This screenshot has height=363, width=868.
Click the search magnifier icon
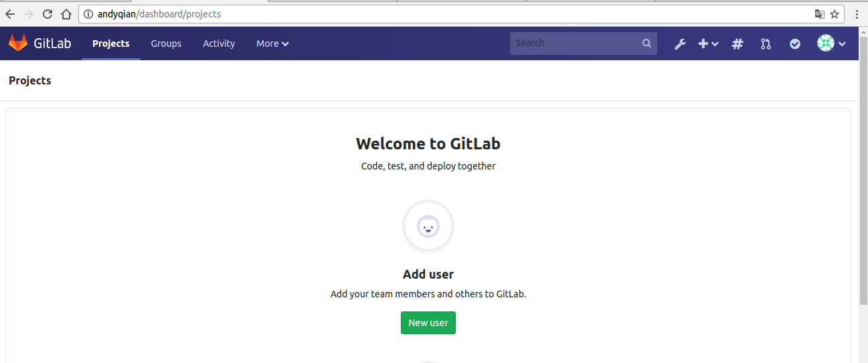tap(646, 43)
